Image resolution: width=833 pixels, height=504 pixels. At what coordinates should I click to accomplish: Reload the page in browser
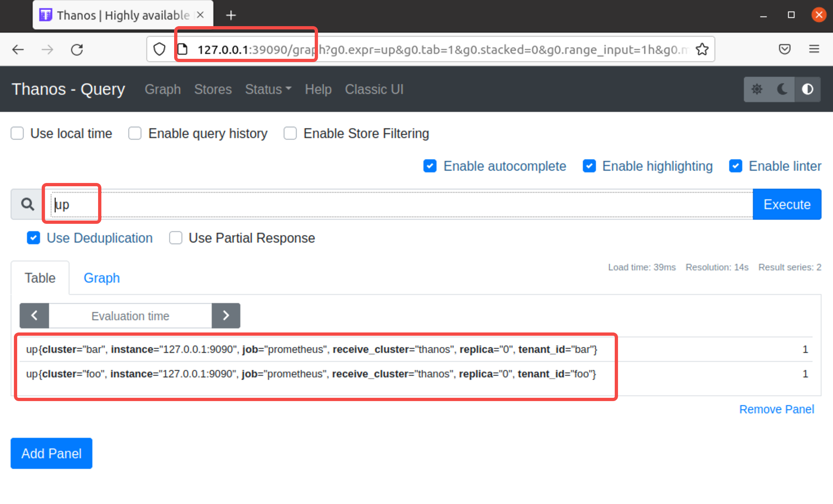pos(77,50)
